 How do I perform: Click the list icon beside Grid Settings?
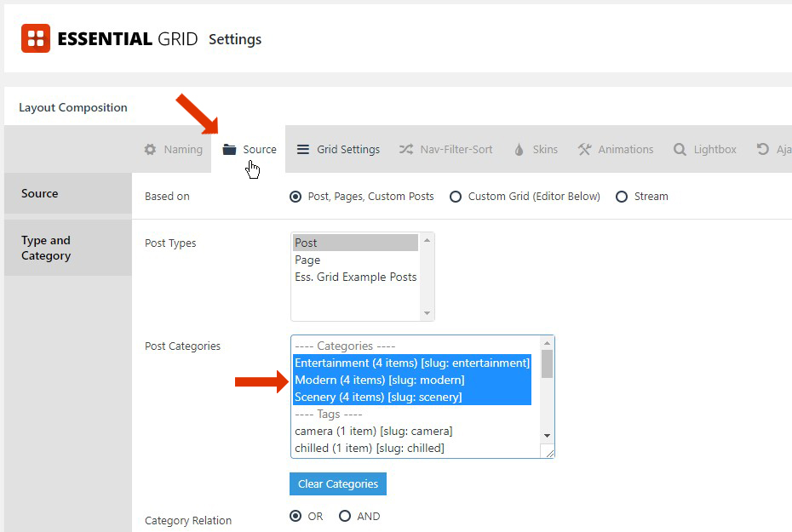point(302,150)
